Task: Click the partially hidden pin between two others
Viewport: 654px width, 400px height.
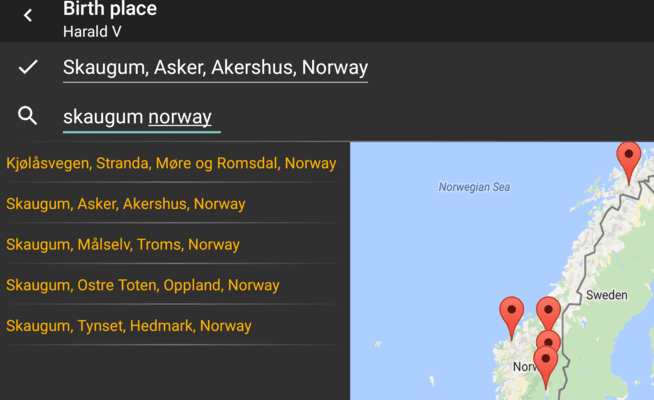Action: click(x=549, y=340)
